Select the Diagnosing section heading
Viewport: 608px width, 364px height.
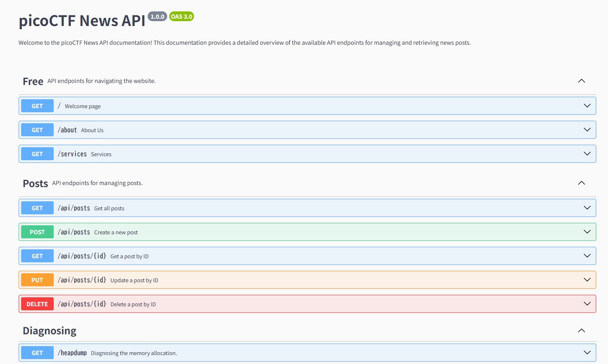click(50, 331)
